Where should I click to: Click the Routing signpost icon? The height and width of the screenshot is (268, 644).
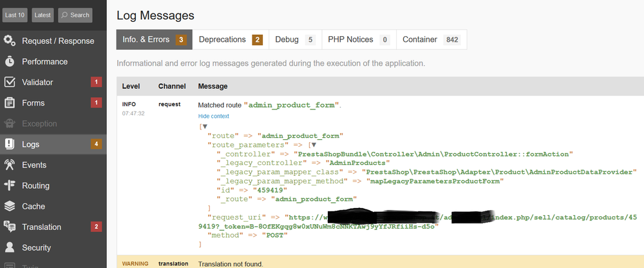pos(10,186)
